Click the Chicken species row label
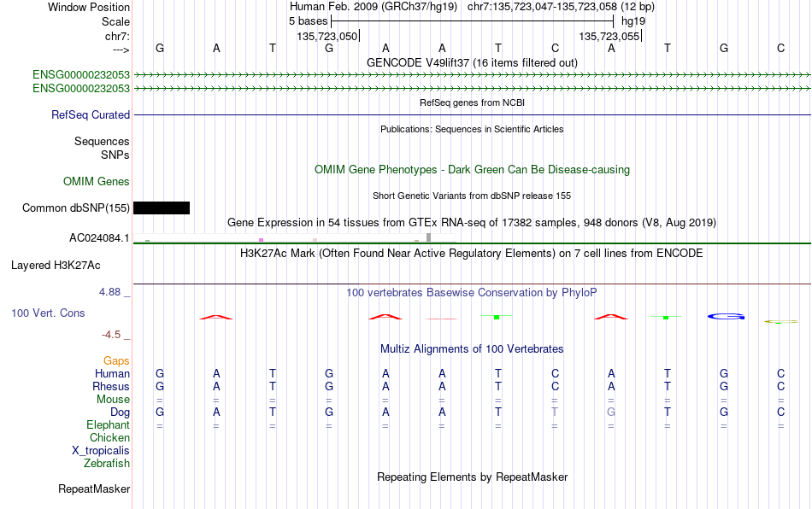 (x=109, y=437)
